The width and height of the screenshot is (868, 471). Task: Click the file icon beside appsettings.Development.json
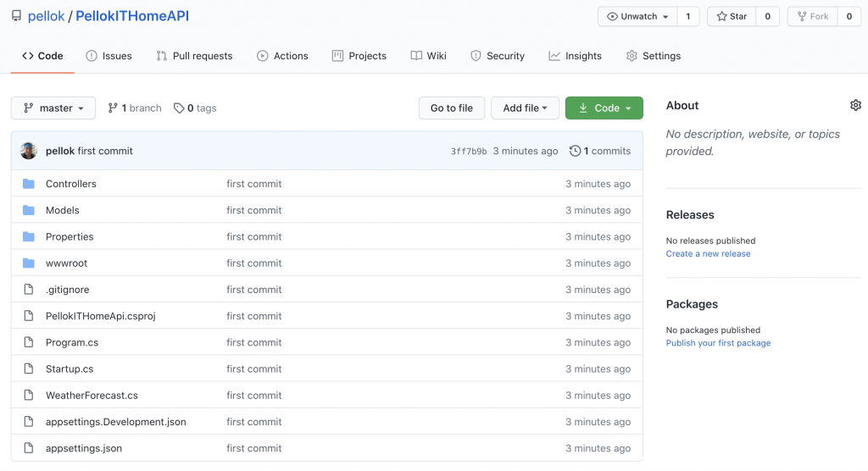click(29, 422)
